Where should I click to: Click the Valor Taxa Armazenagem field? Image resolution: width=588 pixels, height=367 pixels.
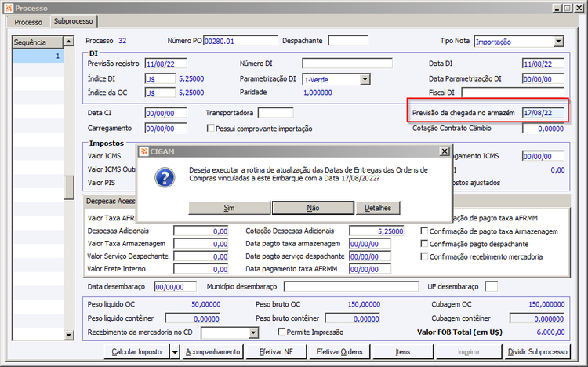pyautogui.click(x=201, y=244)
